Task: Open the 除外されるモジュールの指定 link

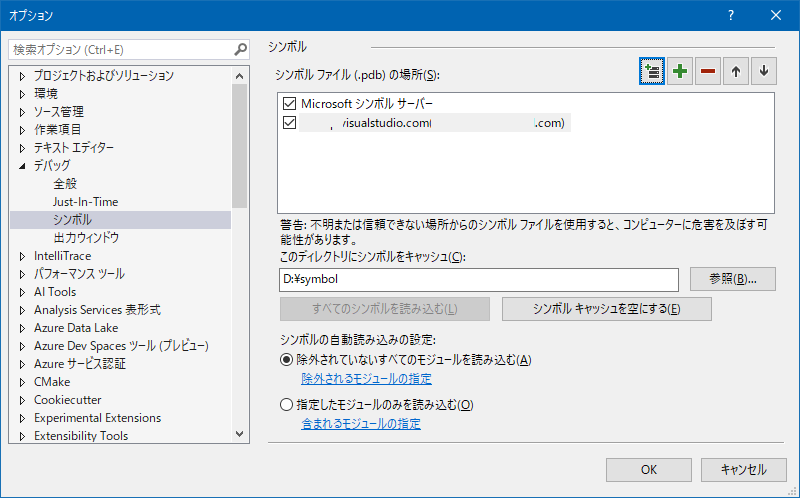Action: pyautogui.click(x=366, y=379)
